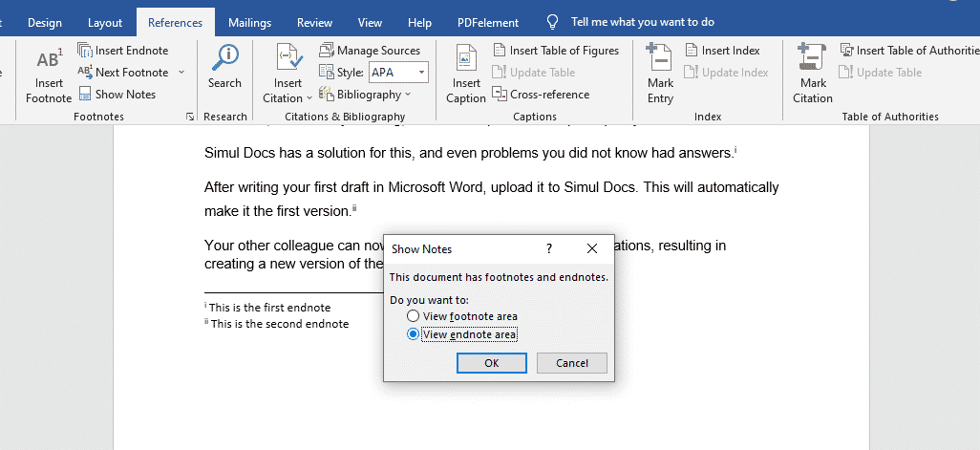Image resolution: width=980 pixels, height=450 pixels.
Task: Click the Mark Entry icon
Action: pyautogui.click(x=660, y=59)
